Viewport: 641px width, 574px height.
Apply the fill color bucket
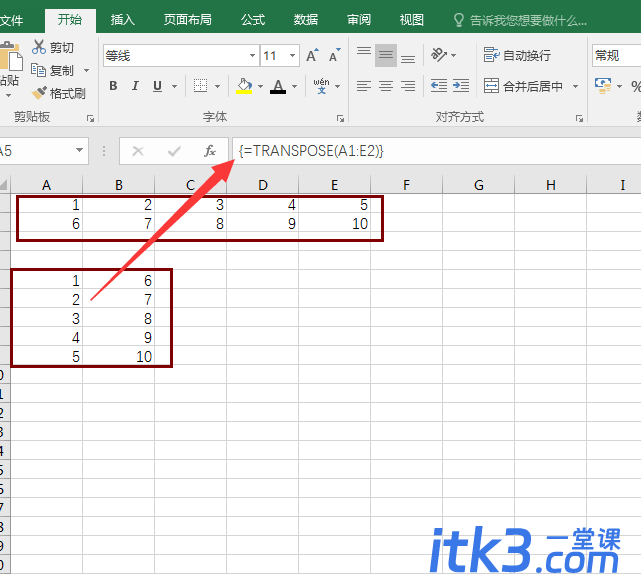point(244,86)
